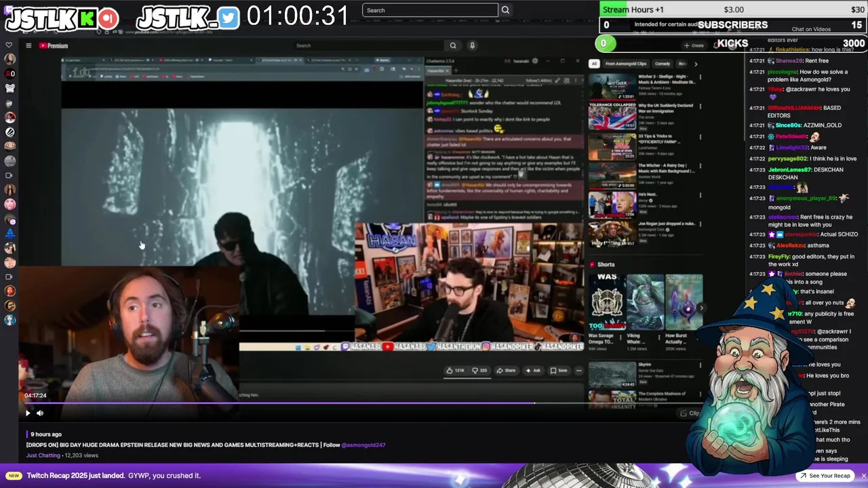Click the YouTube Premium logo
Image resolution: width=868 pixels, height=488 pixels.
[54, 45]
